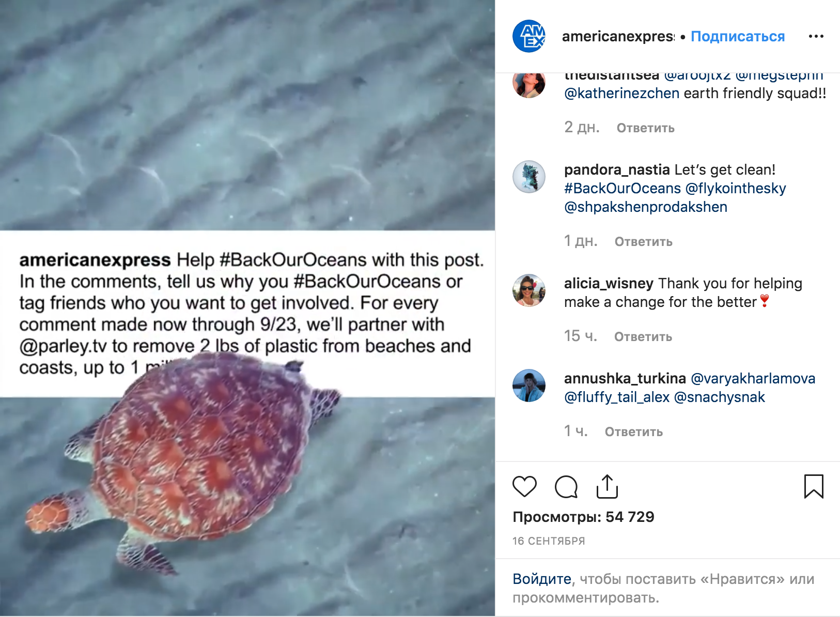
Task: Open the #BackOurOceans hashtag link
Action: point(622,188)
